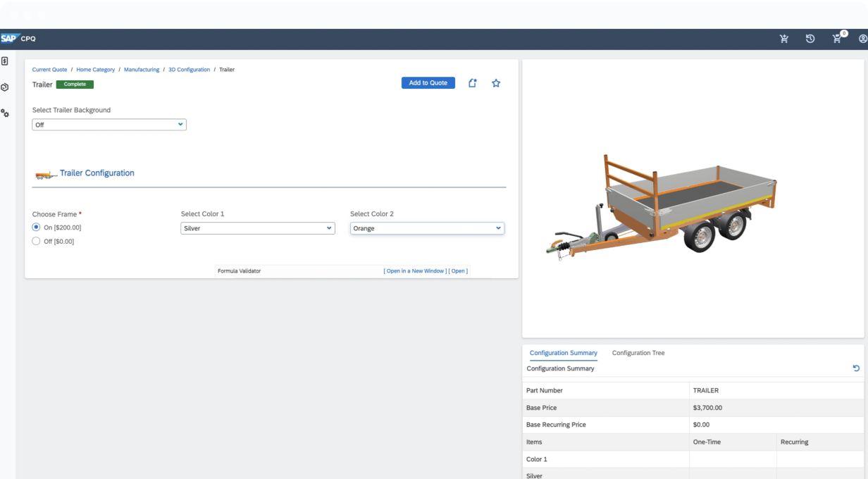This screenshot has height=479, width=868.
Task: Open the catalog cube icon in sidebar
Action: click(x=5, y=87)
